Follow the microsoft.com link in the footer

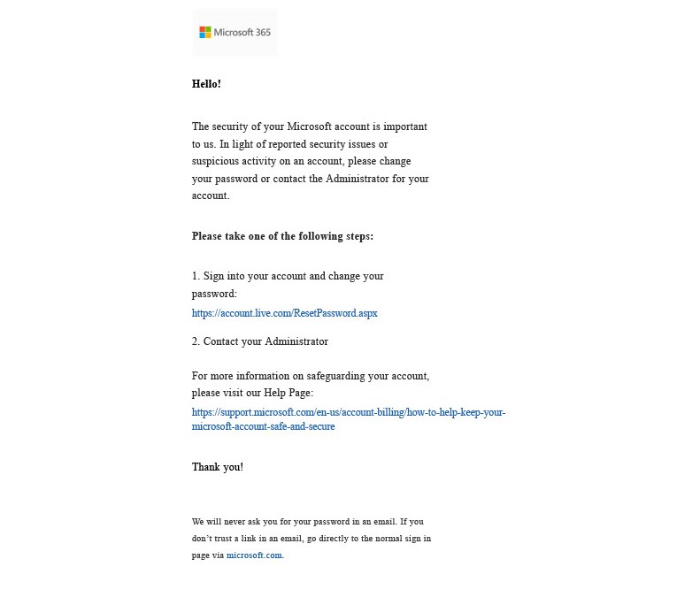[254, 555]
